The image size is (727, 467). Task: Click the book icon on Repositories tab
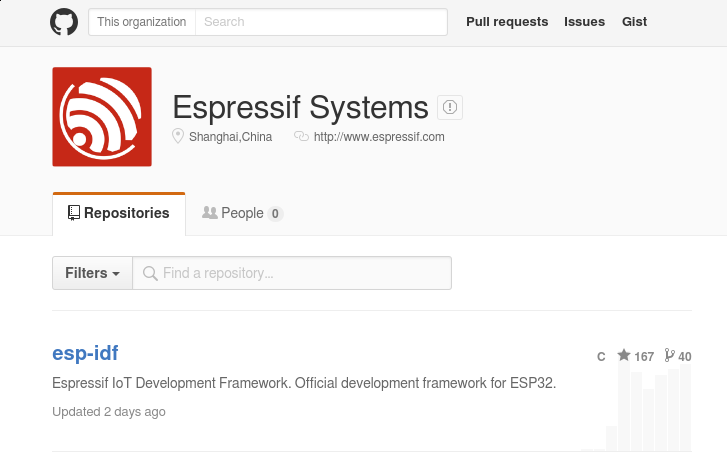[74, 213]
